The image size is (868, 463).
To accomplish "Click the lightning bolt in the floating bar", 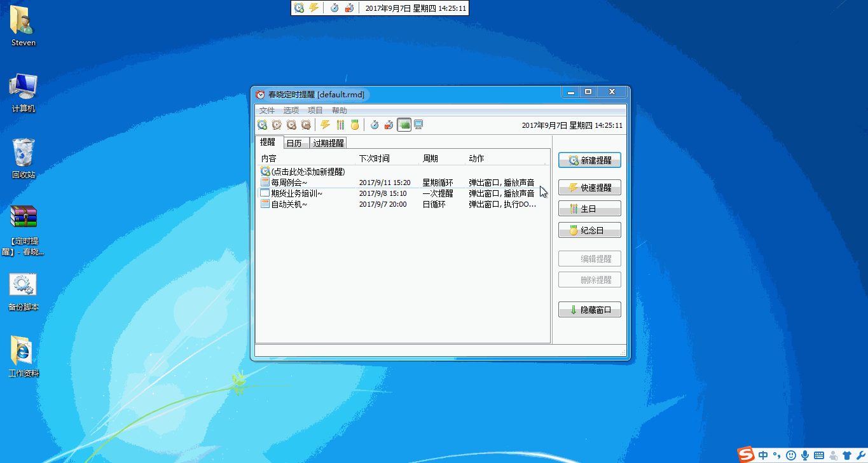I will [x=313, y=8].
